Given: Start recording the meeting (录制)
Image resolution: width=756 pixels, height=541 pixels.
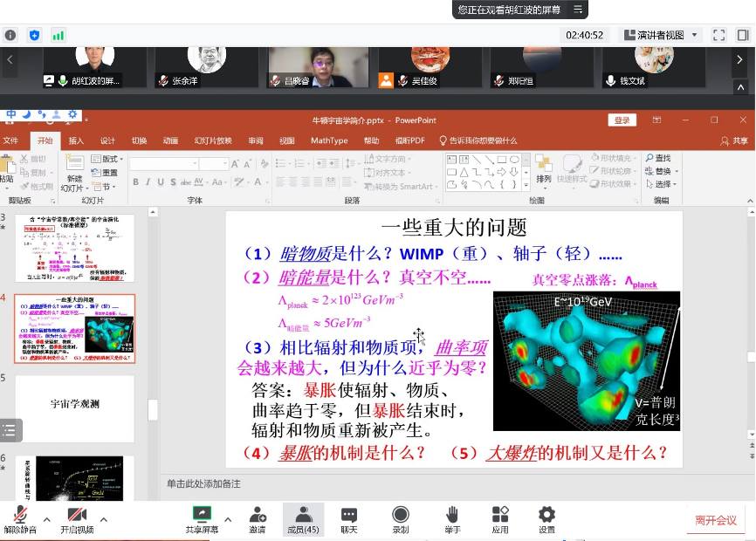Looking at the screenshot, I should (x=401, y=518).
